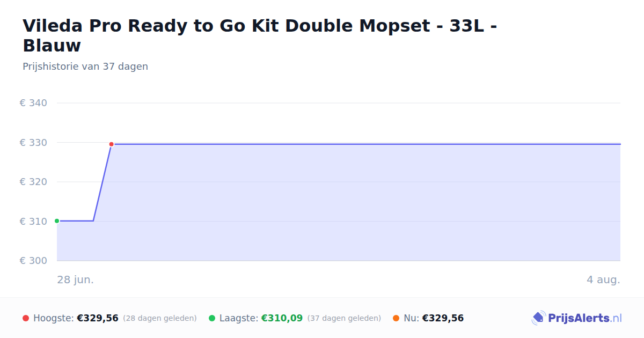
Task: Click the Vileda Pro product title
Action: [x=260, y=35]
